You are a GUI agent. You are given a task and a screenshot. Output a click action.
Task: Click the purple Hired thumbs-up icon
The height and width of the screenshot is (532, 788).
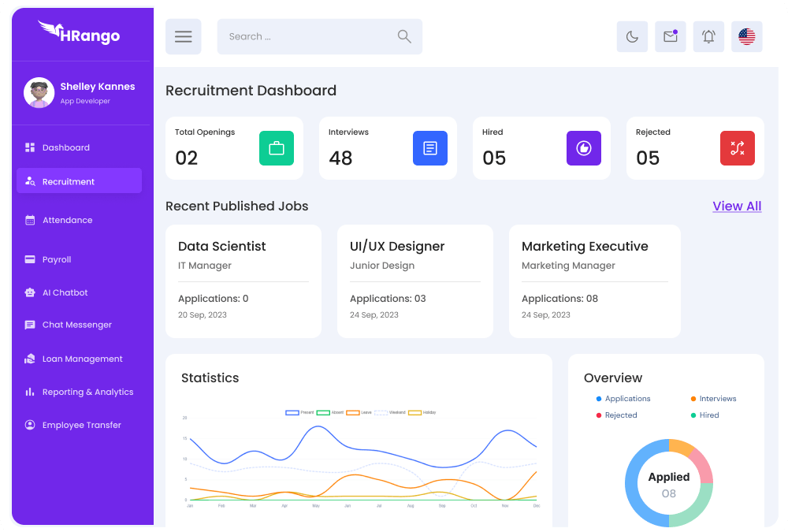584,148
